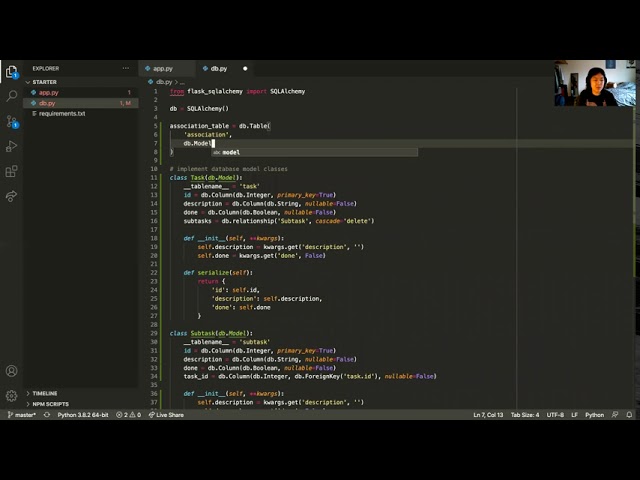The image size is (640, 480).
Task: Open the Manage gear icon
Action: click(x=11, y=396)
